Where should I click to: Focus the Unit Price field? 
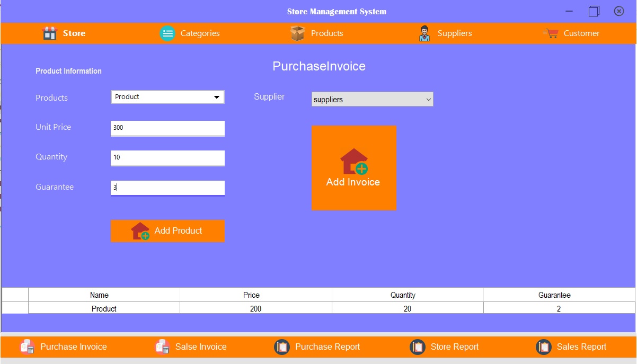coord(167,128)
